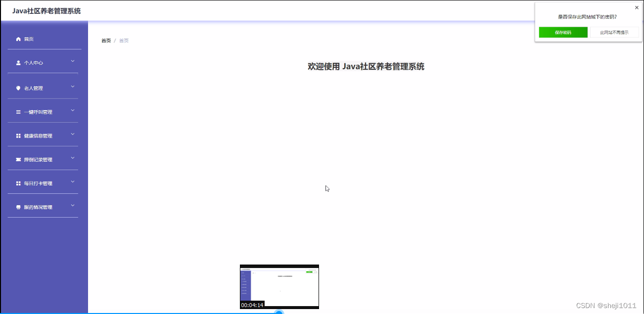Click the 首页 home icon in sidebar
644x314 pixels.
click(x=17, y=39)
